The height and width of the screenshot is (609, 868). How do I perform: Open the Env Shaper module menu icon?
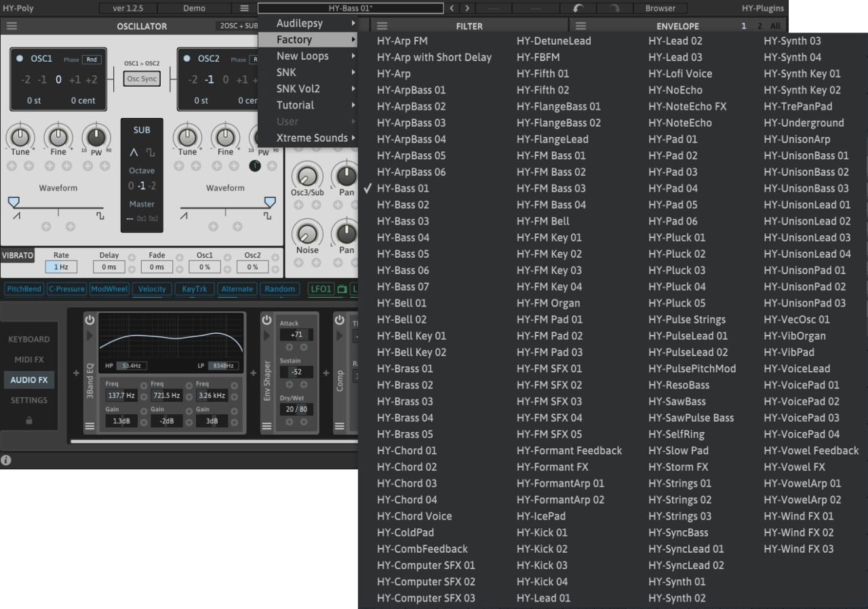click(x=267, y=426)
